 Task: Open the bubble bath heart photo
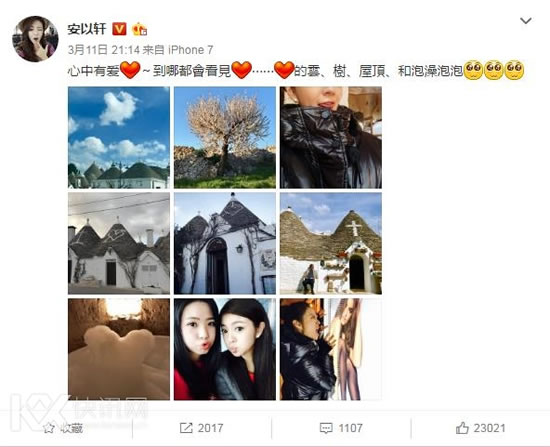(x=119, y=349)
